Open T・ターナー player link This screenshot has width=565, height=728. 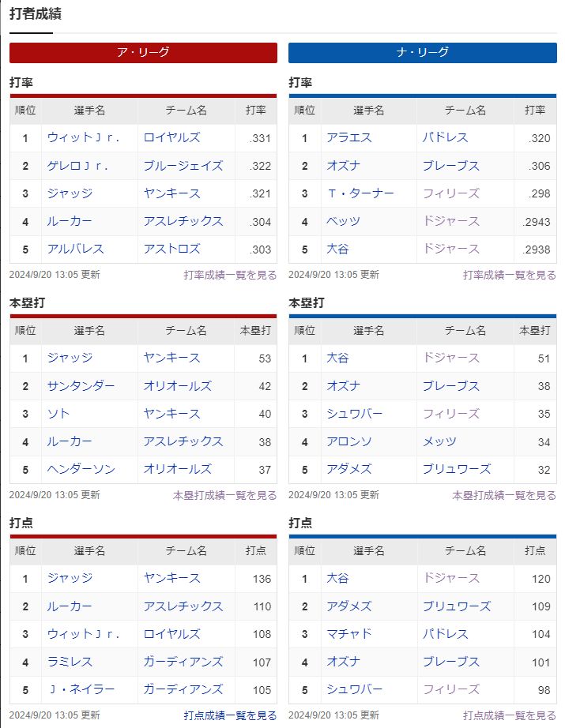point(360,193)
